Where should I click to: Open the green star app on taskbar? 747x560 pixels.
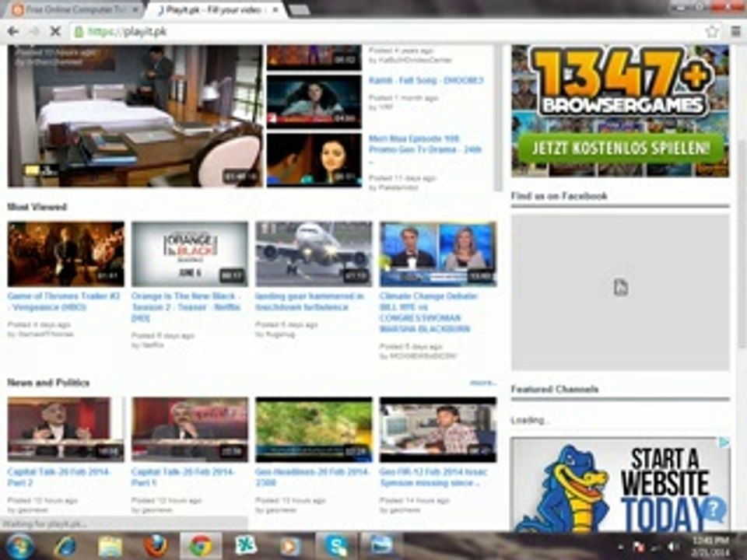click(x=246, y=546)
